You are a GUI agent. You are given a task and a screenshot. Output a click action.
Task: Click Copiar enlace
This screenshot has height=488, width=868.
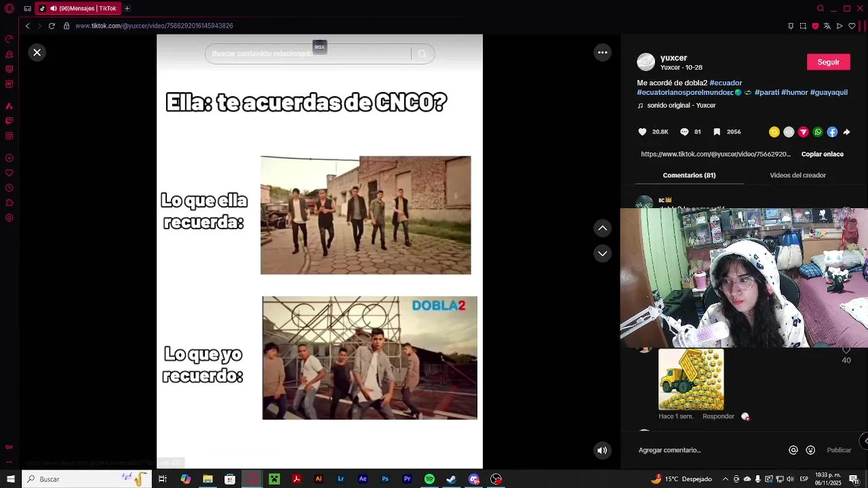click(x=822, y=154)
